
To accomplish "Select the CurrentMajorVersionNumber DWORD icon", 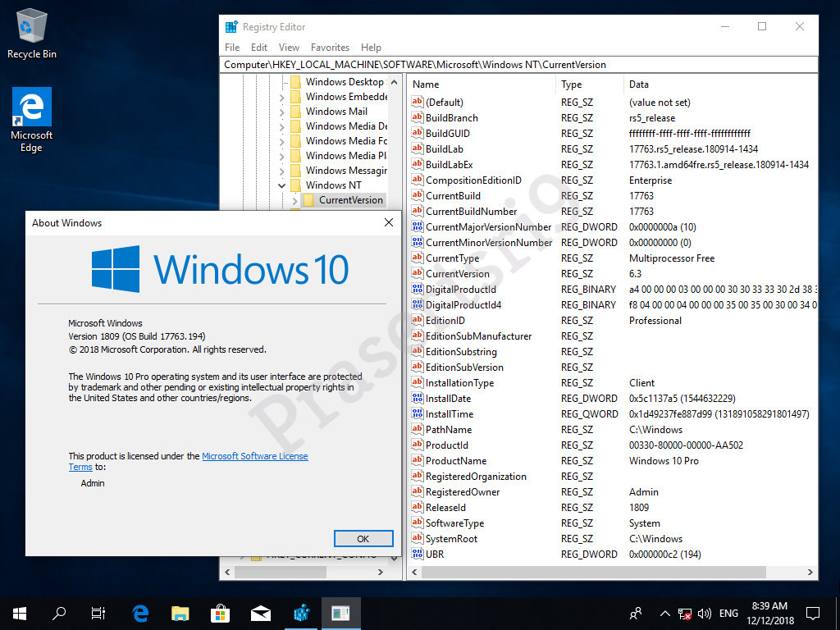I will (x=418, y=226).
